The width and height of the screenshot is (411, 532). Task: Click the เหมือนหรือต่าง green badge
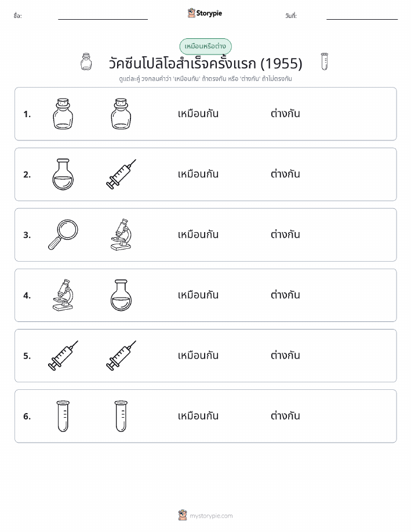click(x=205, y=46)
